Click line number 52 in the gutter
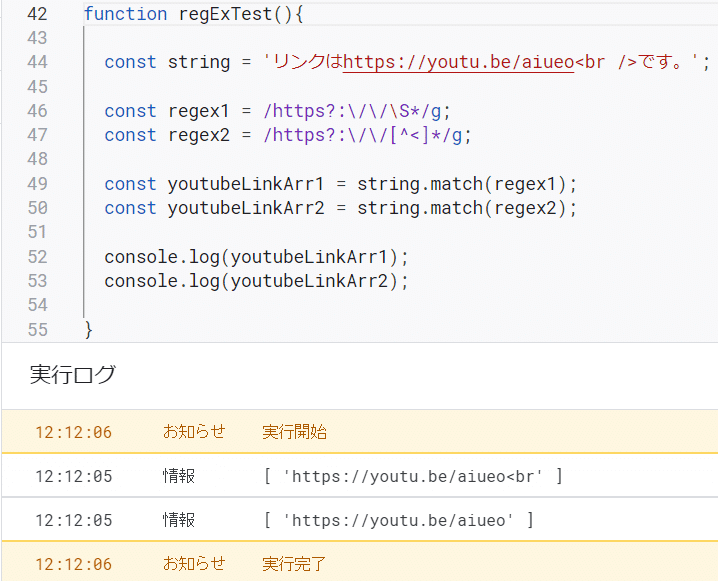The width and height of the screenshot is (718, 581). 36,257
